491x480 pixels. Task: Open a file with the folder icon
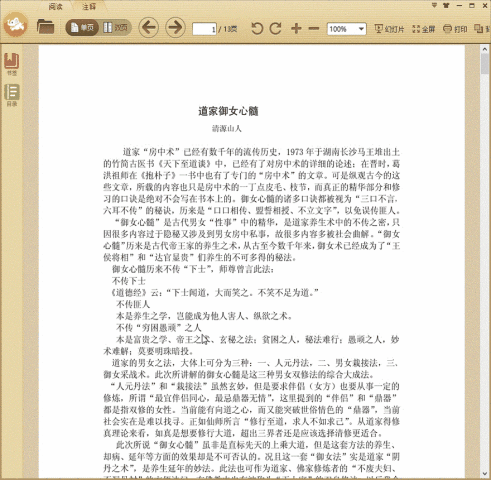[x=45, y=27]
